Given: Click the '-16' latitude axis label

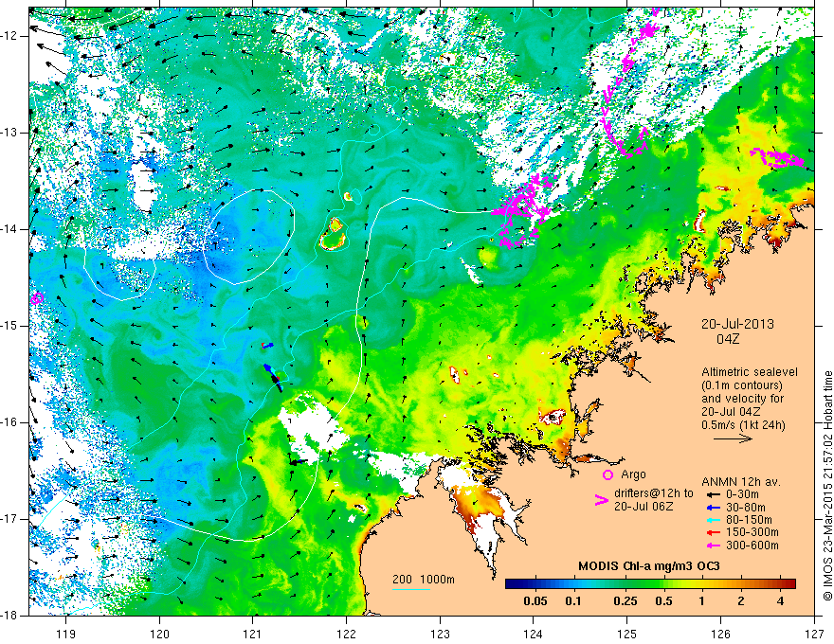Looking at the screenshot, I should click(x=10, y=422).
